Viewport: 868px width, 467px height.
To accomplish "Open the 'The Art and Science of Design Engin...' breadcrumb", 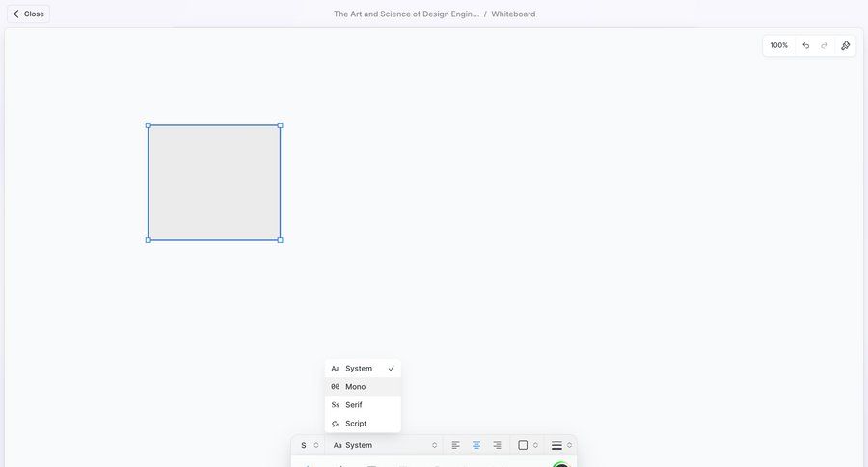I will [406, 14].
